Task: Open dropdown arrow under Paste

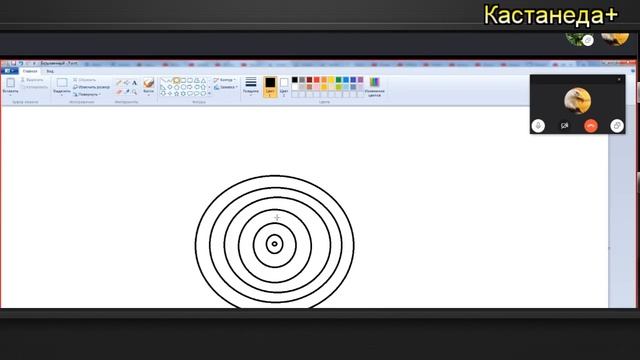Action: [x=10, y=95]
